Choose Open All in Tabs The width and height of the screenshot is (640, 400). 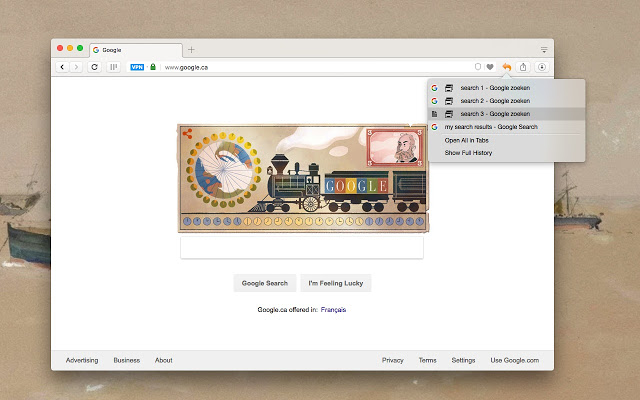tap(467, 140)
